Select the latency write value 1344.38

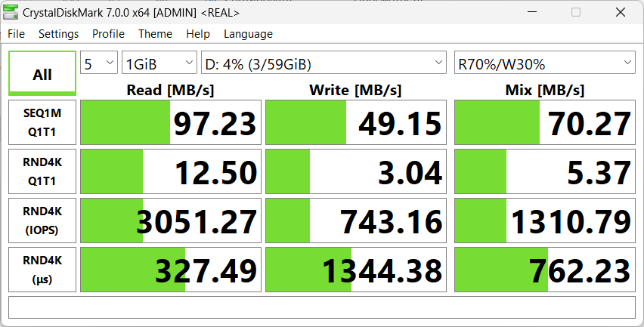coord(356,270)
